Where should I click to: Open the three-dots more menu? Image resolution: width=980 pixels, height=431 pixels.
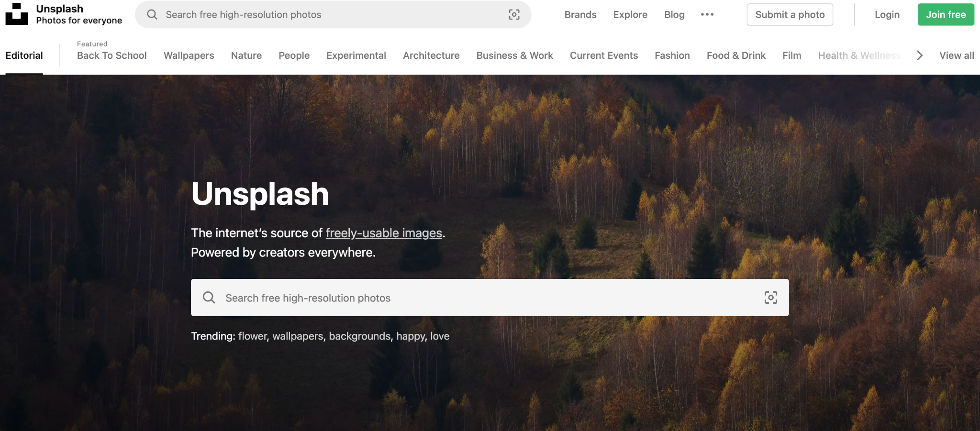pyautogui.click(x=707, y=15)
